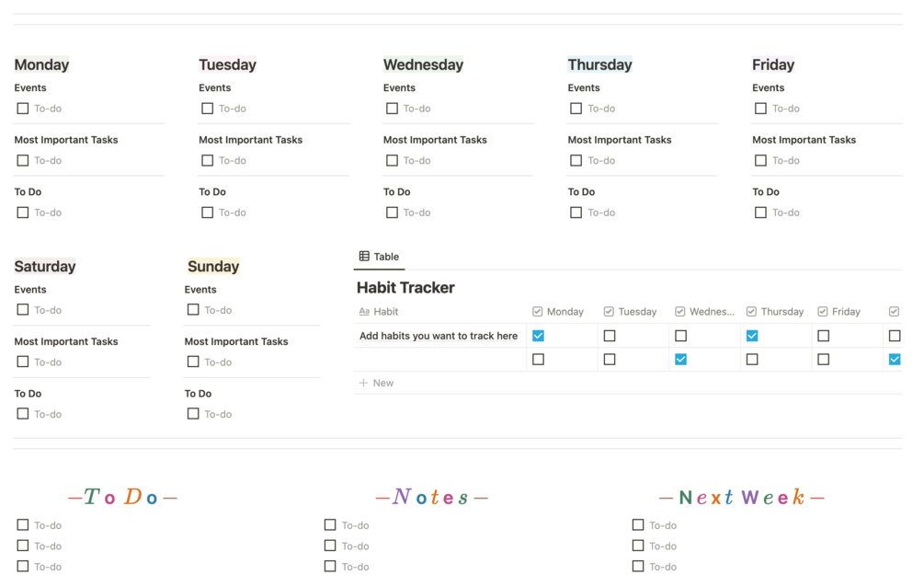Click the Saturday heading
The image size is (924, 586).
point(45,267)
